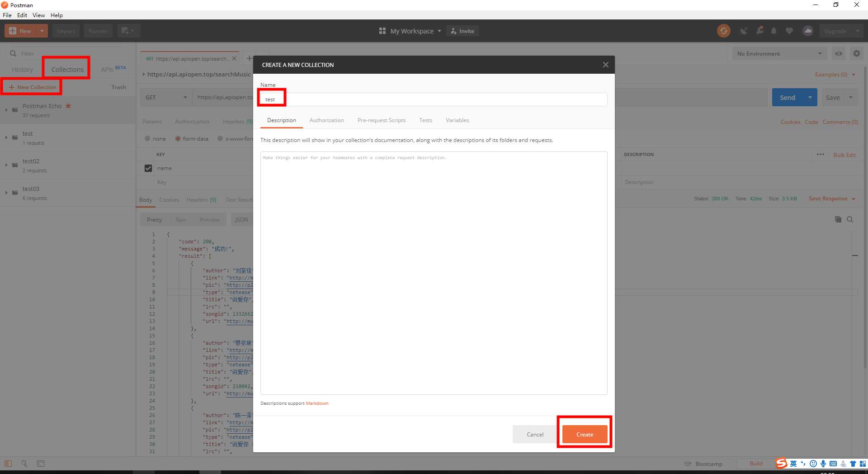Click the Create button
Image resolution: width=868 pixels, height=474 pixels.
tap(585, 434)
